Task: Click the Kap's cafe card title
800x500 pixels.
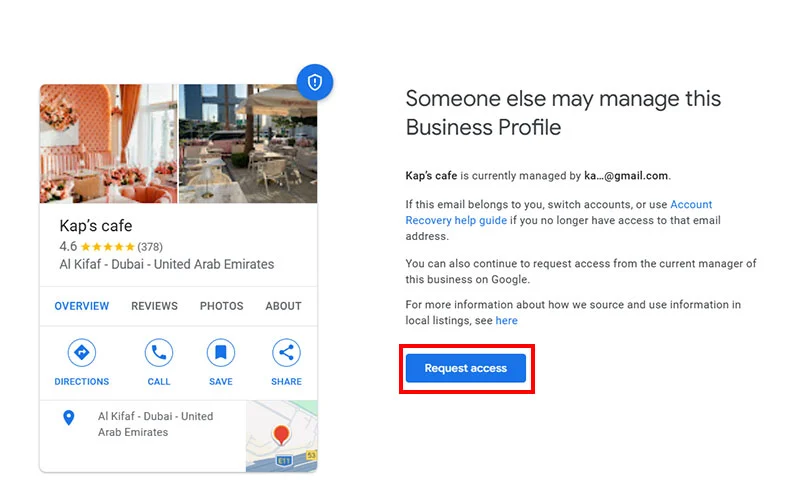Action: click(x=96, y=225)
